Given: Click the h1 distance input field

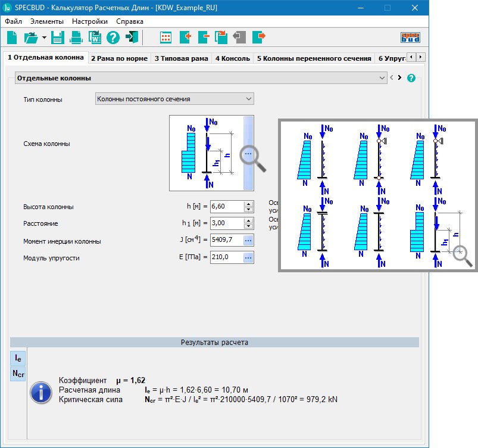Looking at the screenshot, I should [x=226, y=223].
